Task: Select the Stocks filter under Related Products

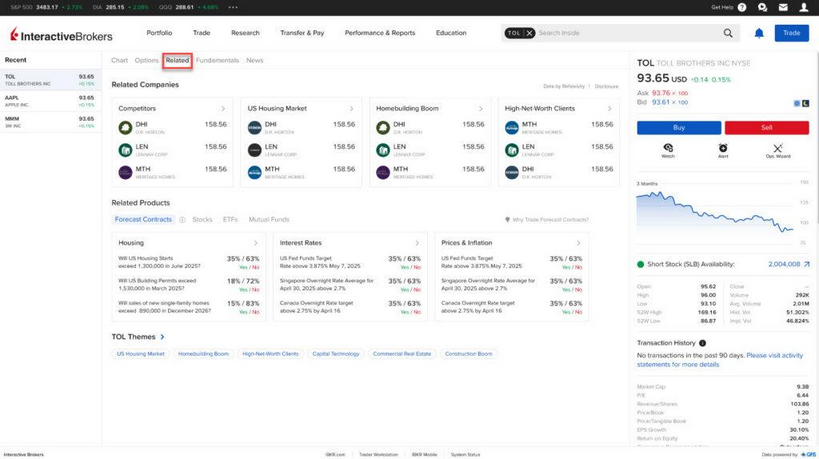Action: (x=202, y=219)
